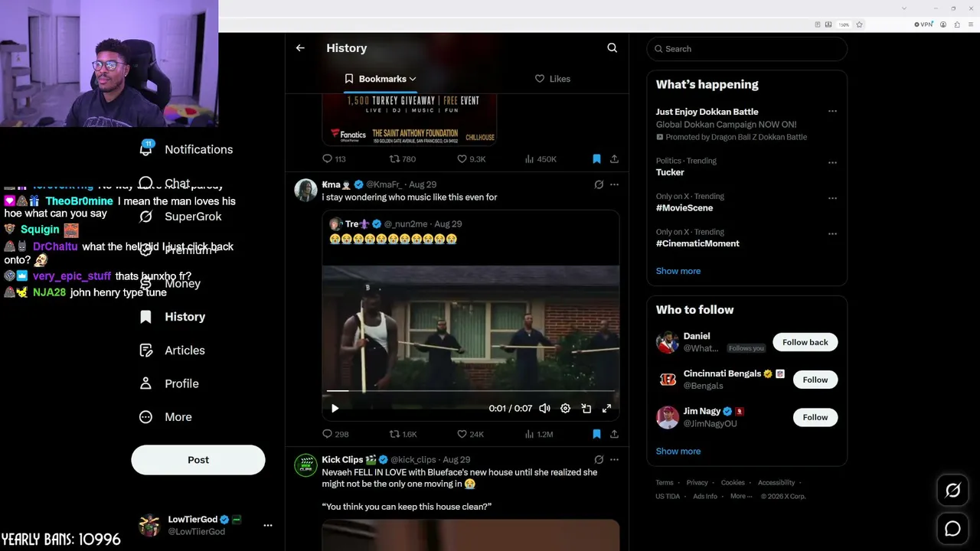The image size is (980, 551).
Task: Repost the post with 780 reposts
Action: 402,159
